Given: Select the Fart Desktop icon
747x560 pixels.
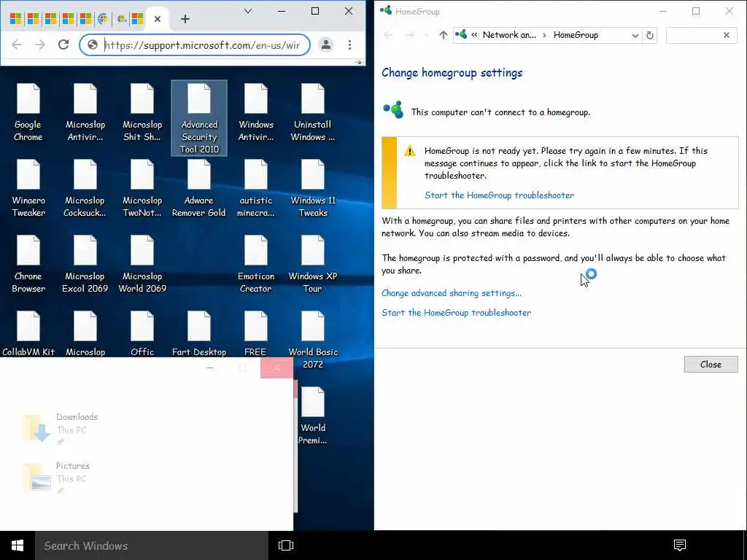Looking at the screenshot, I should tap(199, 334).
